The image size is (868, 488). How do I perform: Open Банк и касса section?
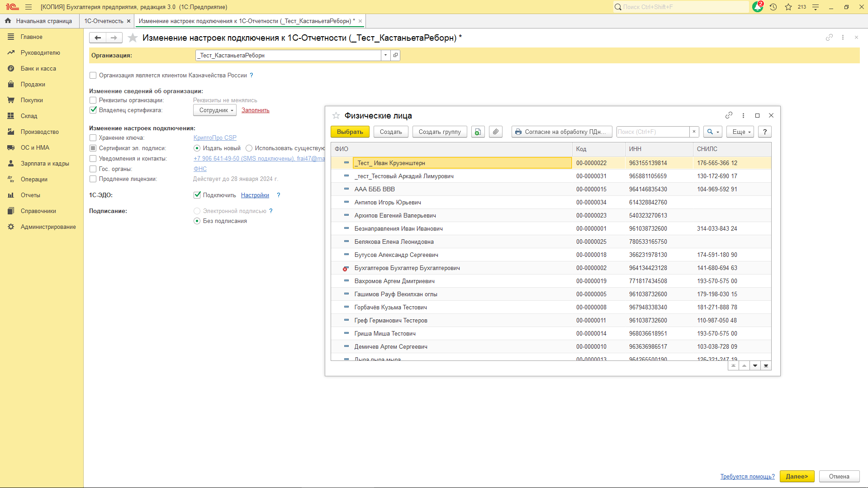[x=38, y=68]
